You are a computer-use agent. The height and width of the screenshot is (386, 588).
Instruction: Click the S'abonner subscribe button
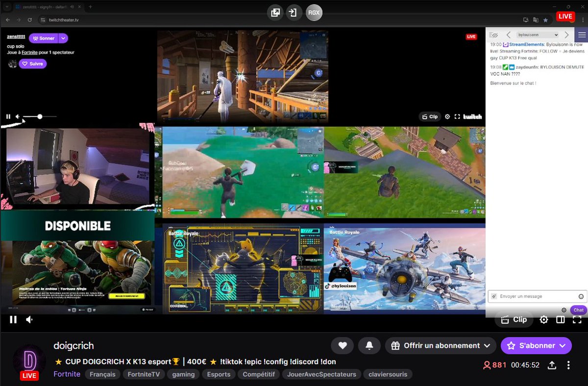[x=536, y=346]
